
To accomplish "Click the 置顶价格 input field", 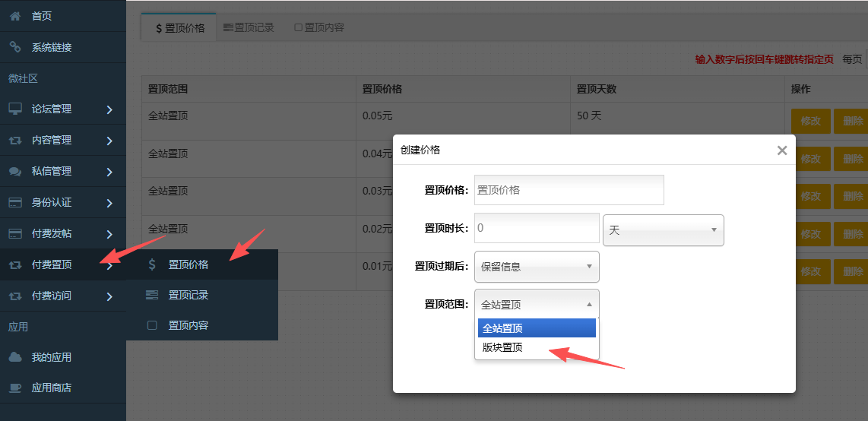I will (569, 190).
